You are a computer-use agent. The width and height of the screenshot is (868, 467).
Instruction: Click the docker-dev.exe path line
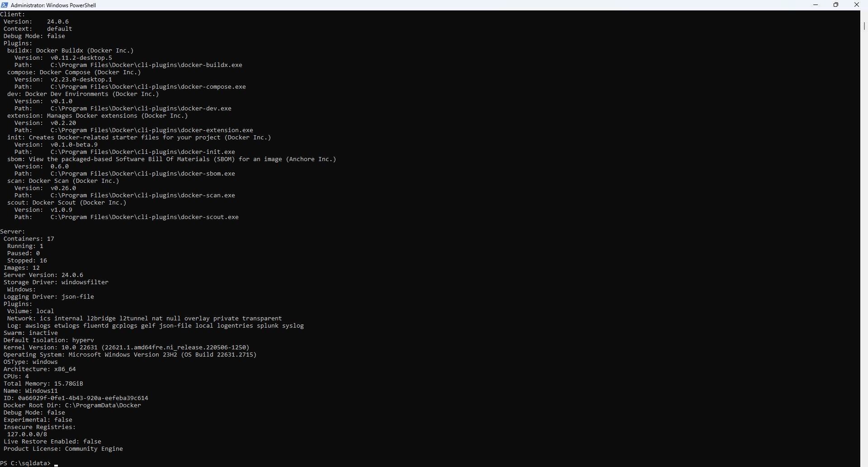pos(123,109)
